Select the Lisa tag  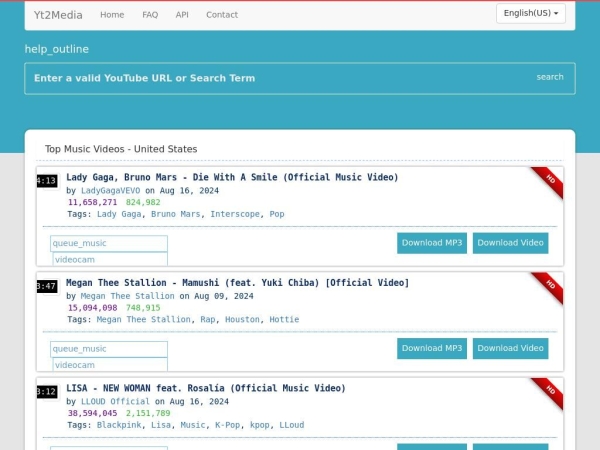(161, 425)
